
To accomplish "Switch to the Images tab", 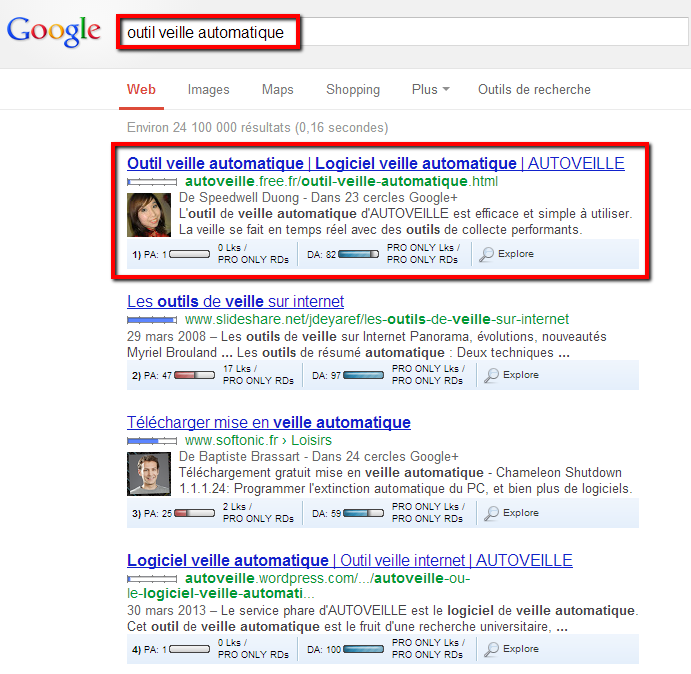I will (208, 90).
